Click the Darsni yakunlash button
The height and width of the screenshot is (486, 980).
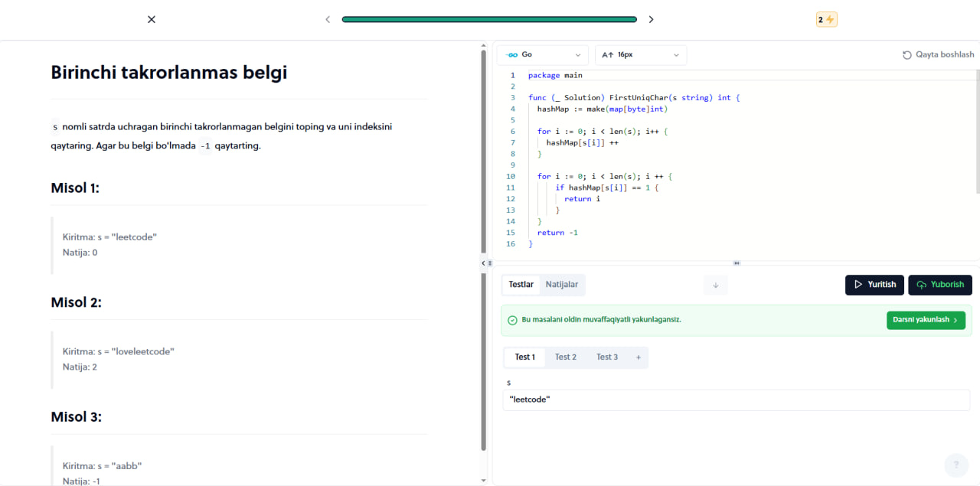pos(926,320)
